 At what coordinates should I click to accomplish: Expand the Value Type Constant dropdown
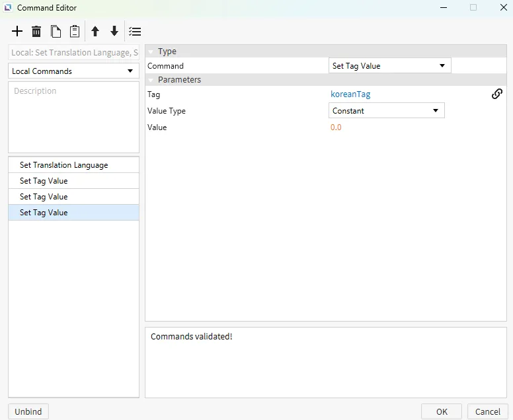click(x=386, y=111)
